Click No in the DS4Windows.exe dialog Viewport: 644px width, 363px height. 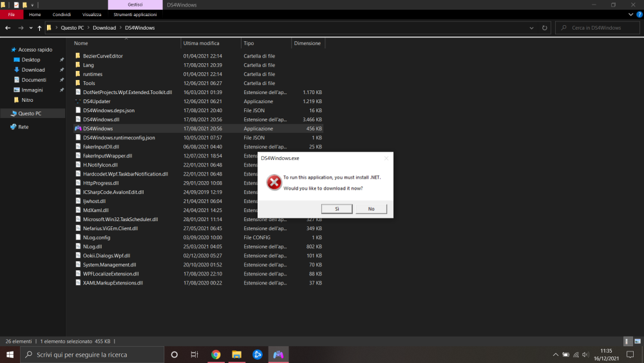(x=372, y=209)
